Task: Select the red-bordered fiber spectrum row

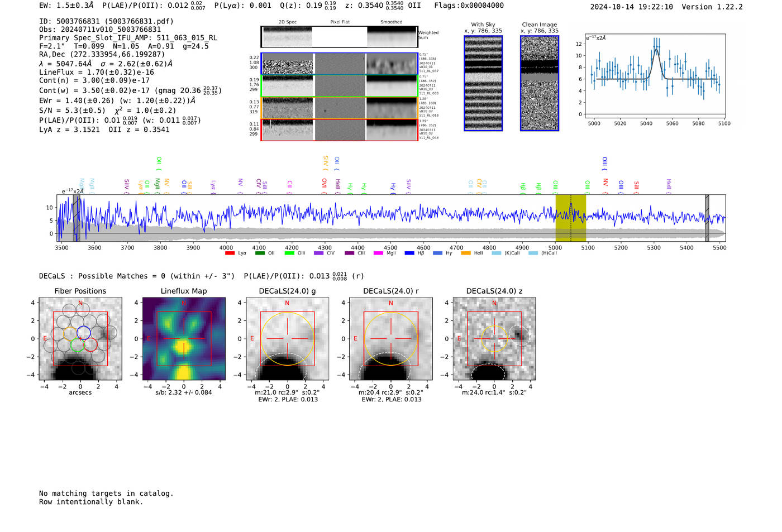Action: [x=339, y=130]
